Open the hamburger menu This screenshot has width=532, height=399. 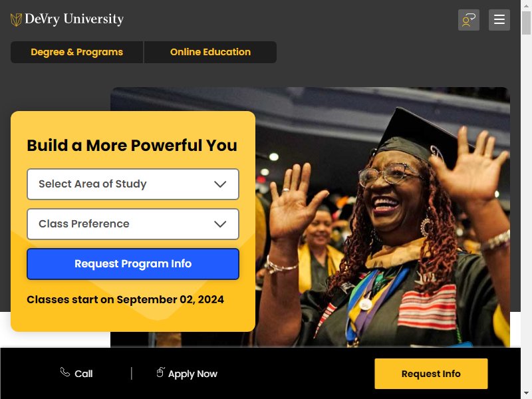[x=499, y=20]
